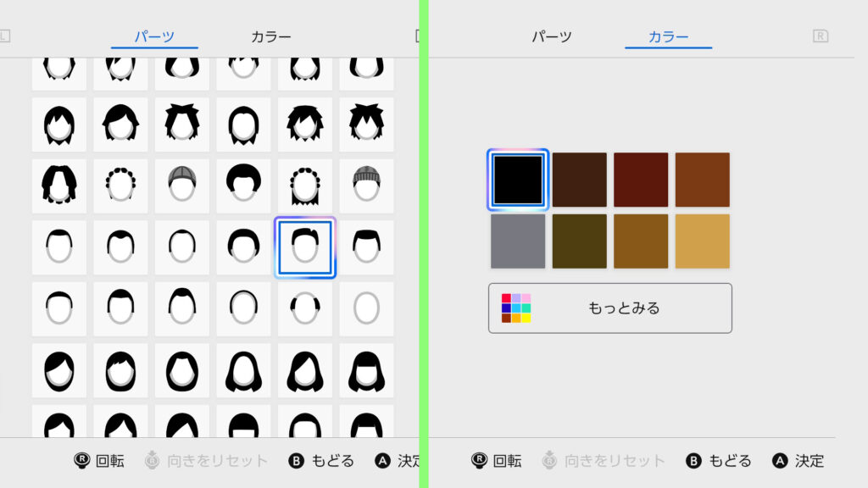868x488 pixels.
Task: Switch to カラー tab in left panel
Action: (x=270, y=37)
